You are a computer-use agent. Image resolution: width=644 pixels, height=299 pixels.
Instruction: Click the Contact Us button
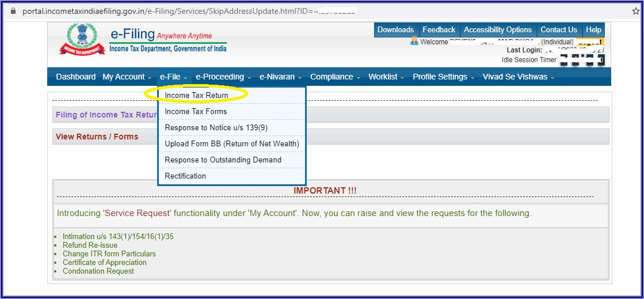(558, 30)
